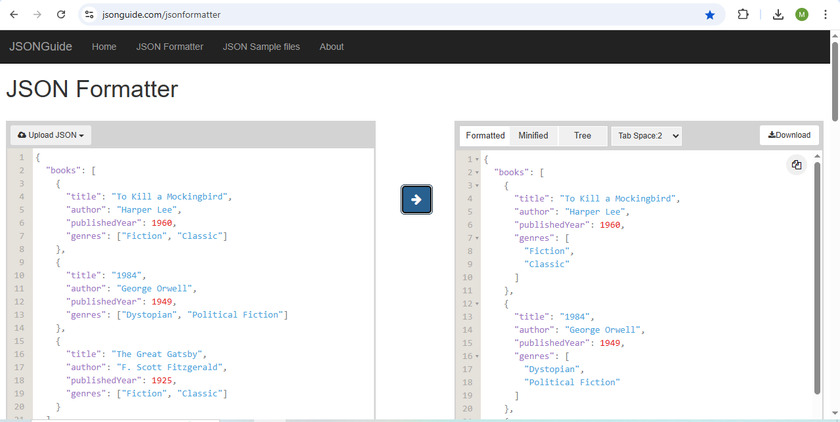This screenshot has height=422, width=840.
Task: Click the address bar URL
Action: coord(161,15)
